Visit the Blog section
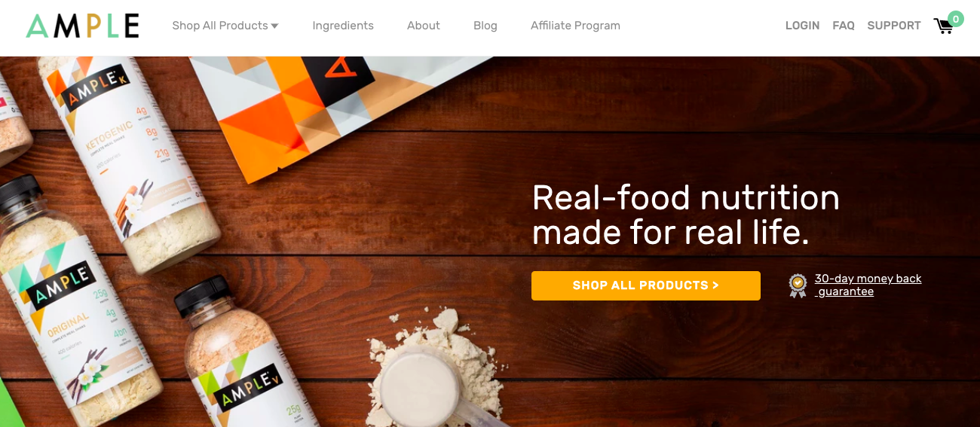This screenshot has width=980, height=427. tap(485, 26)
